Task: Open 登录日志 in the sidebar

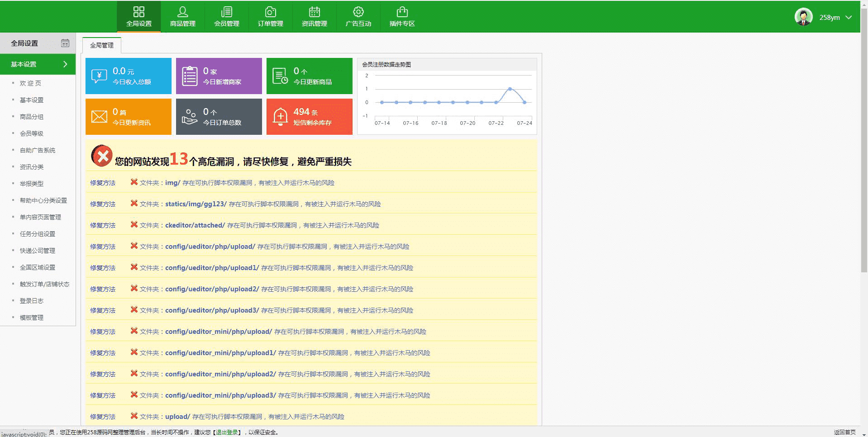Action: click(32, 301)
